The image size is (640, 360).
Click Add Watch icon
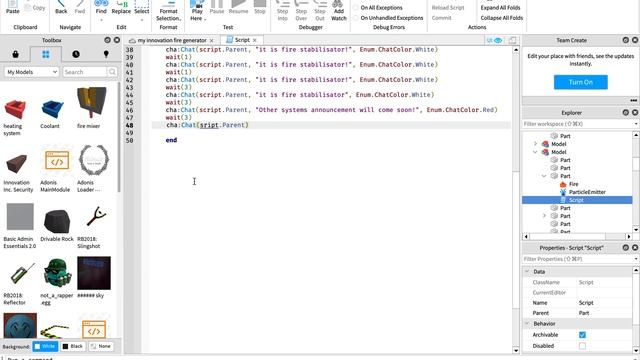click(339, 11)
